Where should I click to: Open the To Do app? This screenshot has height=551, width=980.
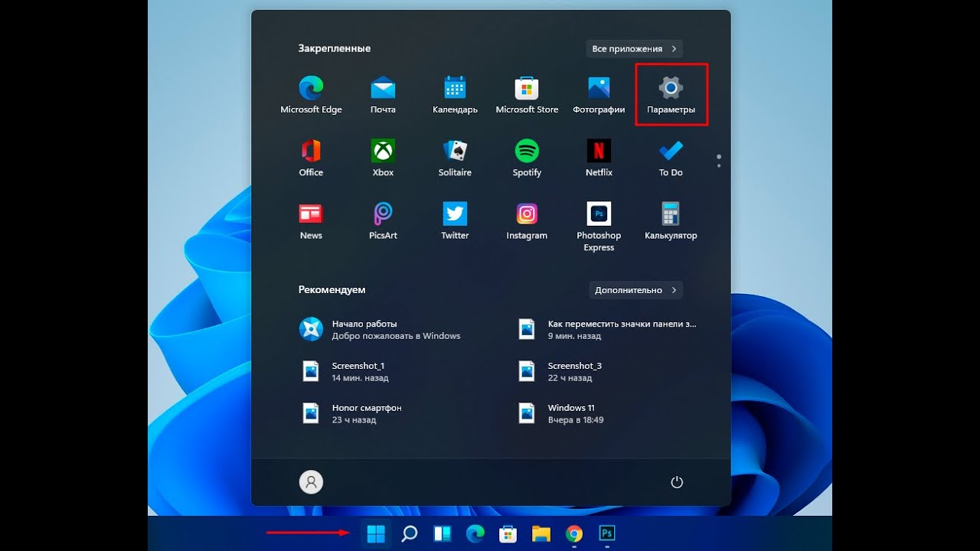[x=671, y=158]
